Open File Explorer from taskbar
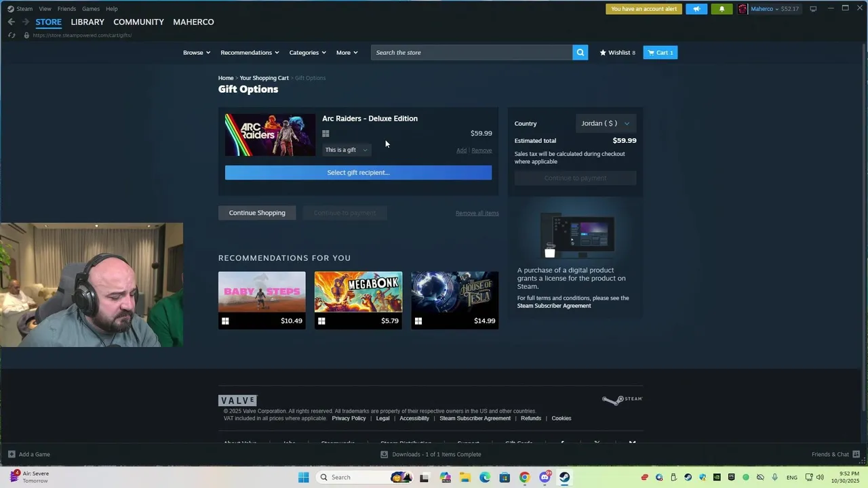The image size is (868, 488). (x=465, y=477)
